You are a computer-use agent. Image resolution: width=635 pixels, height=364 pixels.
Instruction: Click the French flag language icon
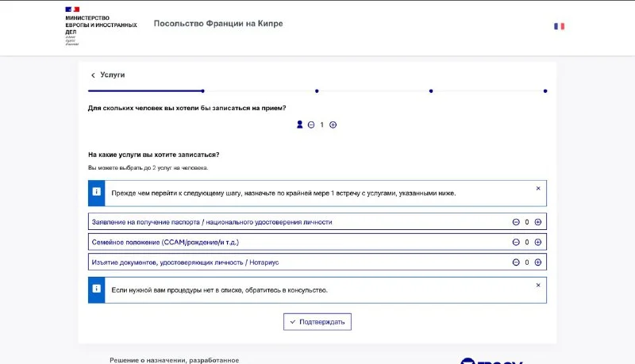point(559,26)
